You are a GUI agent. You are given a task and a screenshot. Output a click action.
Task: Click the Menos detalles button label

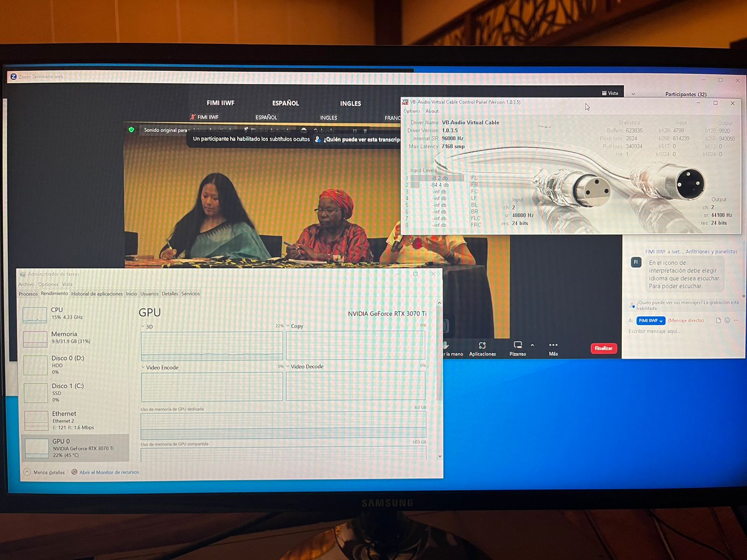[x=49, y=472]
